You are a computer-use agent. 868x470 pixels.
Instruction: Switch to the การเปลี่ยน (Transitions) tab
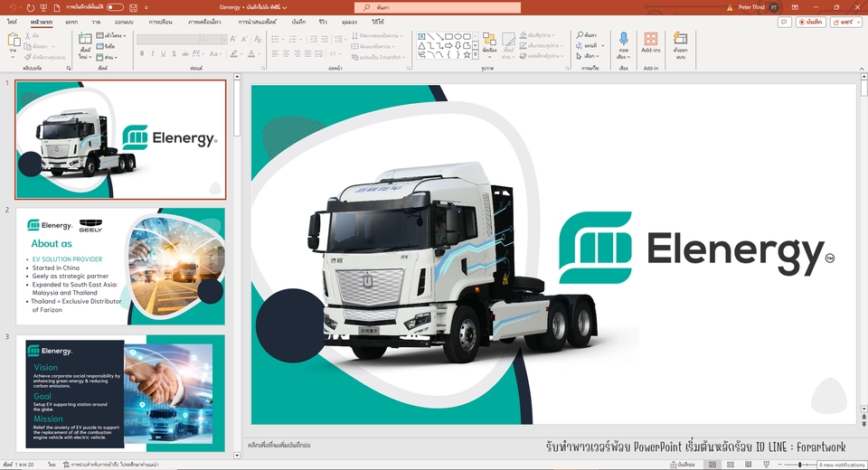click(x=161, y=22)
